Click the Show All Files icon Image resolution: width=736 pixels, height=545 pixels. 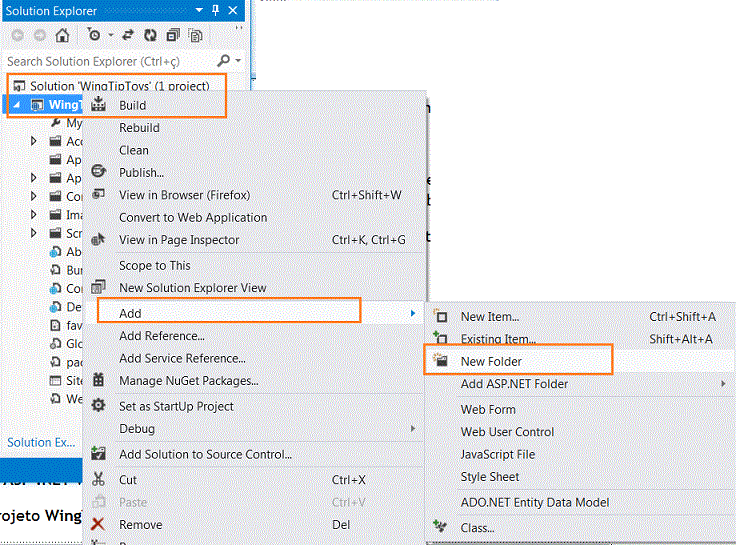[x=195, y=35]
